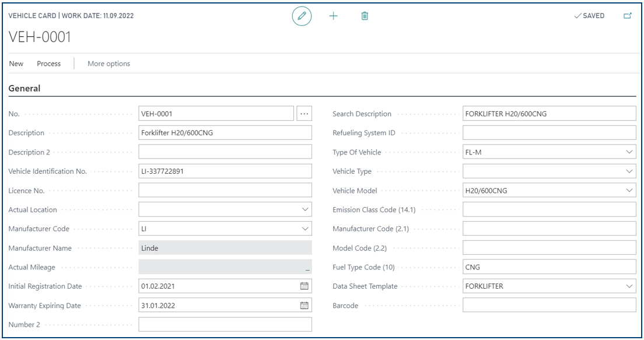The image size is (644, 340).
Task: Open the Data Sheet Template dropdown
Action: [629, 286]
